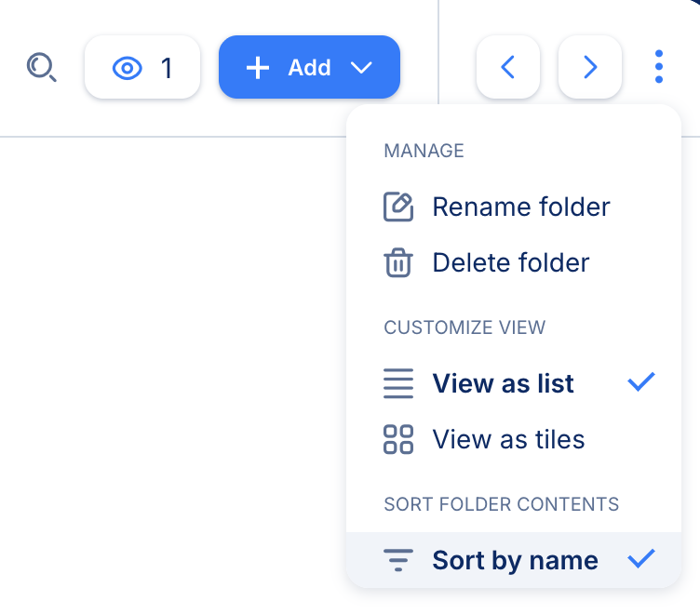Click the list lines icon
This screenshot has width=700, height=614.
pos(398,384)
